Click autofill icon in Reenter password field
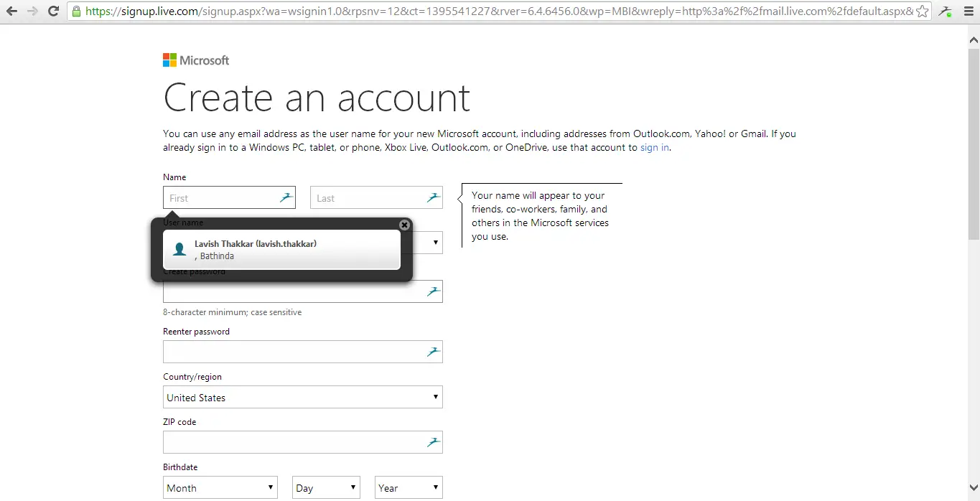Image resolution: width=980 pixels, height=501 pixels. 434,352
